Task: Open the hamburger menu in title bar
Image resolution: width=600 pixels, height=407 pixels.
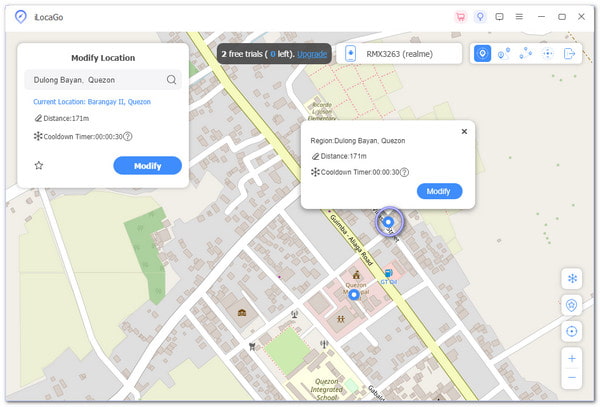Action: [519, 17]
